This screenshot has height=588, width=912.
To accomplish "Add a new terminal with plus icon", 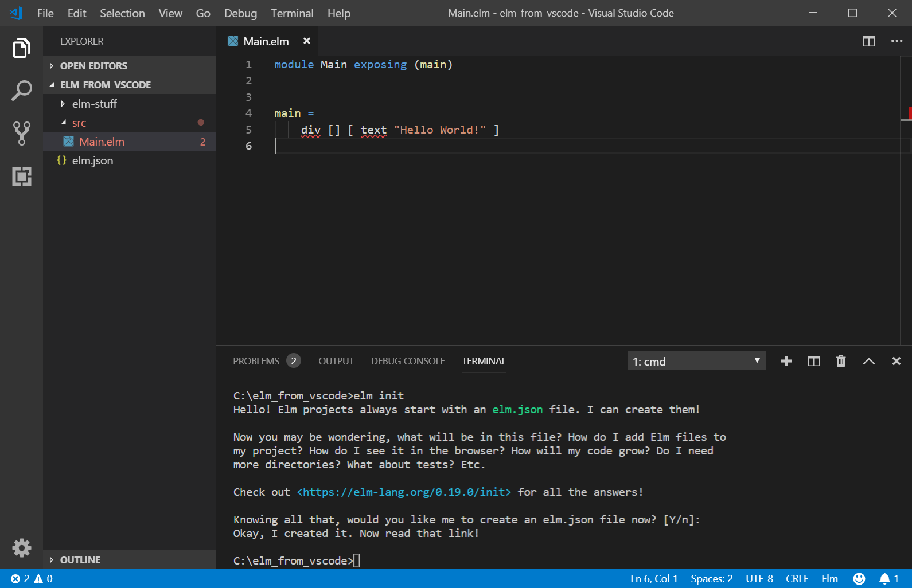I will coord(786,361).
